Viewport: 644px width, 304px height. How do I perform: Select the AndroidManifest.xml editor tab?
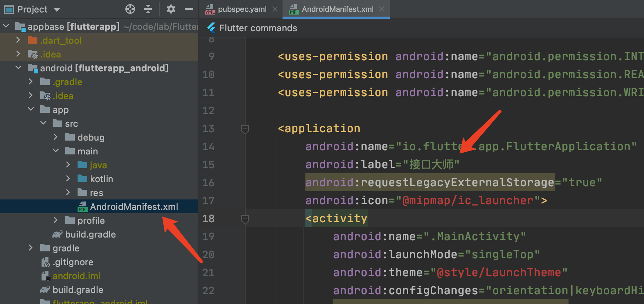[337, 9]
